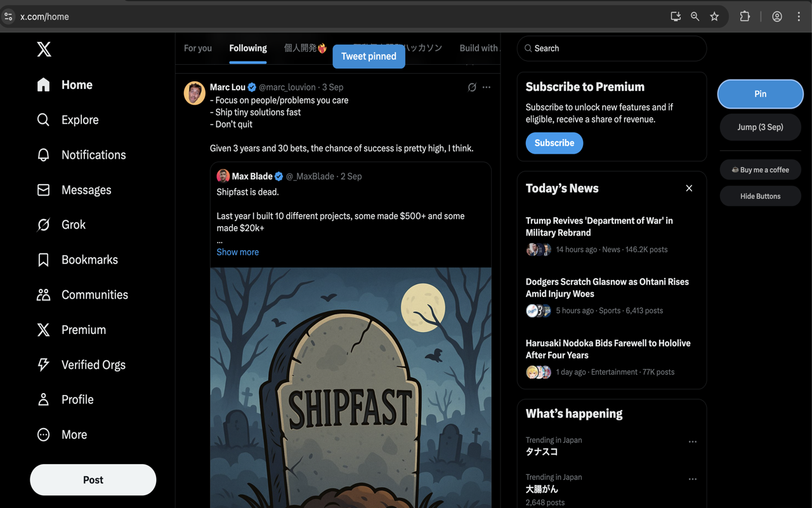Close the Today's News panel
812x508 pixels.
689,188
